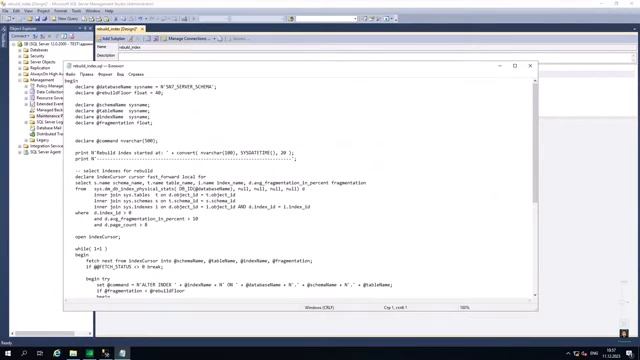Expand the Legacy folder node
640x360 pixels.
click(x=26, y=140)
